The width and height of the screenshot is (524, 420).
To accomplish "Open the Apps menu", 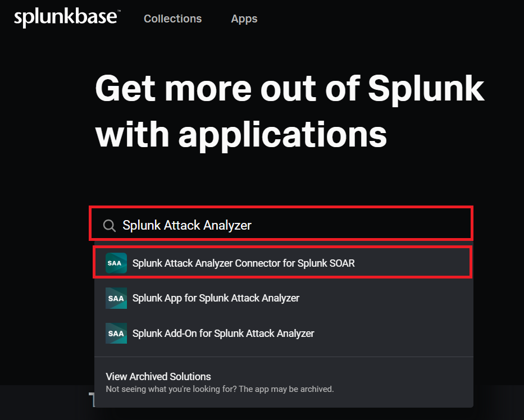I will pyautogui.click(x=244, y=19).
